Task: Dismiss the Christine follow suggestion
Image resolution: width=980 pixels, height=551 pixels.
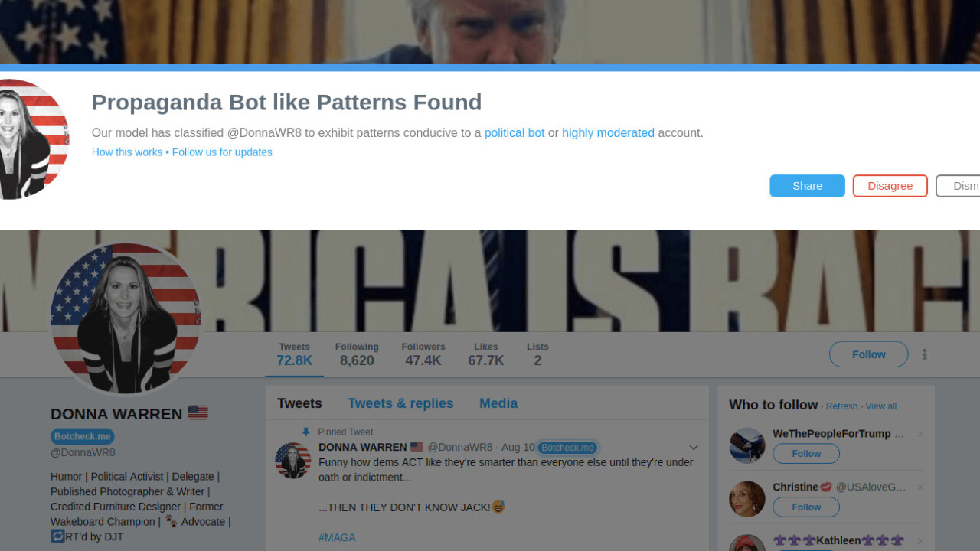Action: 920,488
